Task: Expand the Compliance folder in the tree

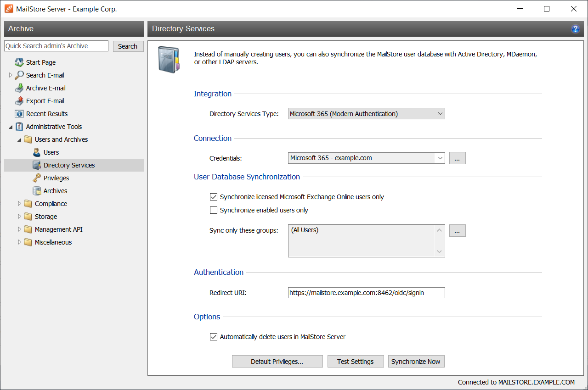Action: (19, 204)
